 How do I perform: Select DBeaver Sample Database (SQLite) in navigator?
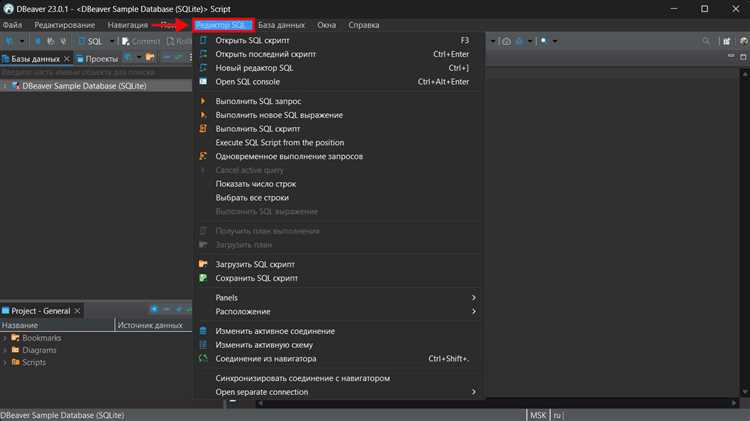(84, 86)
